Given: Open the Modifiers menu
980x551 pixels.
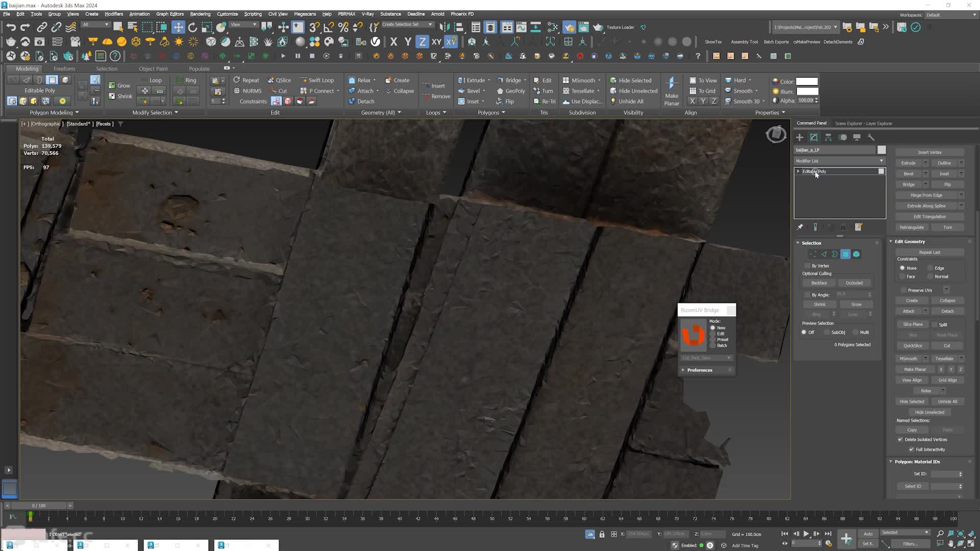Looking at the screenshot, I should coord(114,14).
